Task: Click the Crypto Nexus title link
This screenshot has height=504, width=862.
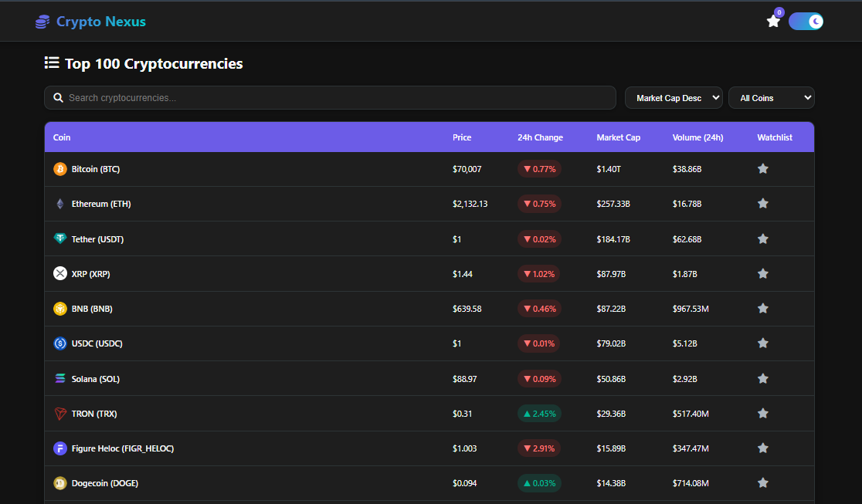Action: pos(100,21)
